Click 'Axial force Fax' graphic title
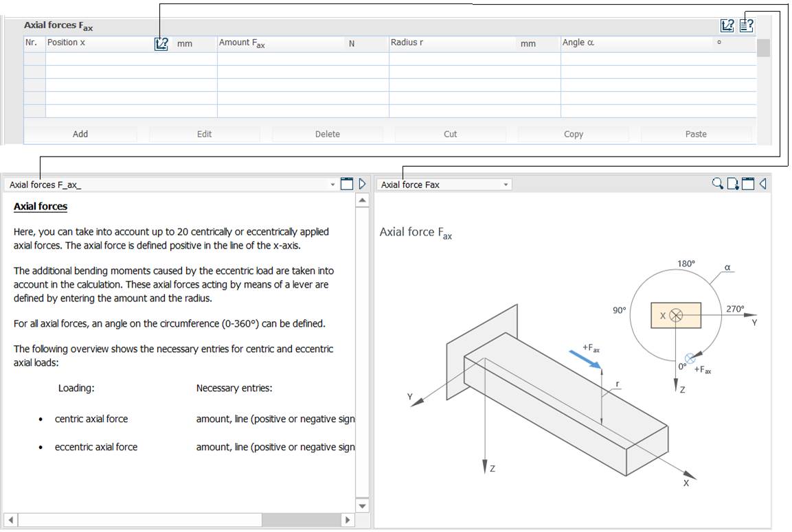This screenshot has height=532, width=792. tap(416, 233)
